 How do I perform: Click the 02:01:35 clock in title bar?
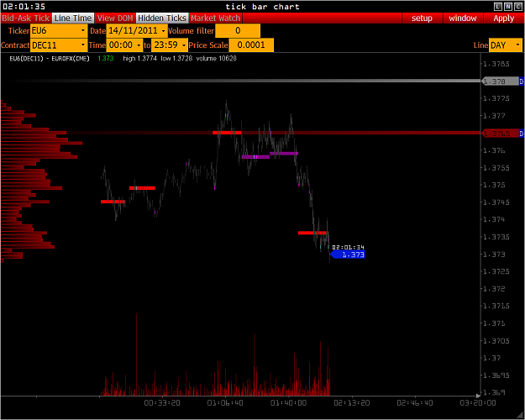click(x=24, y=7)
